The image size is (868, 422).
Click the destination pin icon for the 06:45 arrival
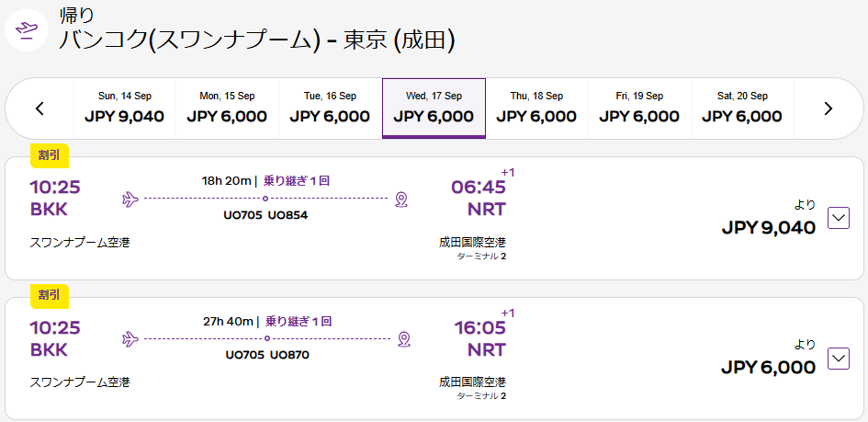tap(402, 199)
